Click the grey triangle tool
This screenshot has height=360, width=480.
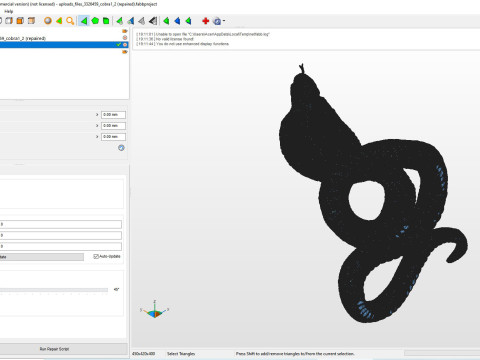(142, 21)
